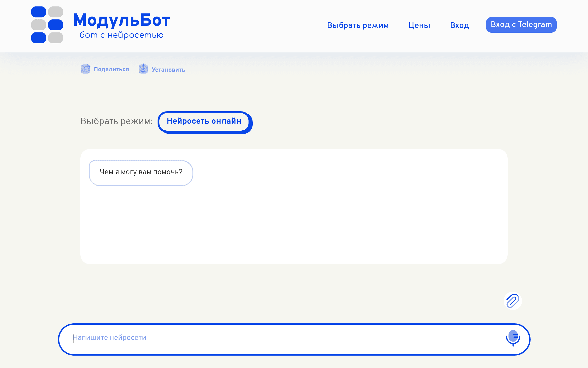Click the Выбрать режим: label
The image size is (588, 368).
116,121
